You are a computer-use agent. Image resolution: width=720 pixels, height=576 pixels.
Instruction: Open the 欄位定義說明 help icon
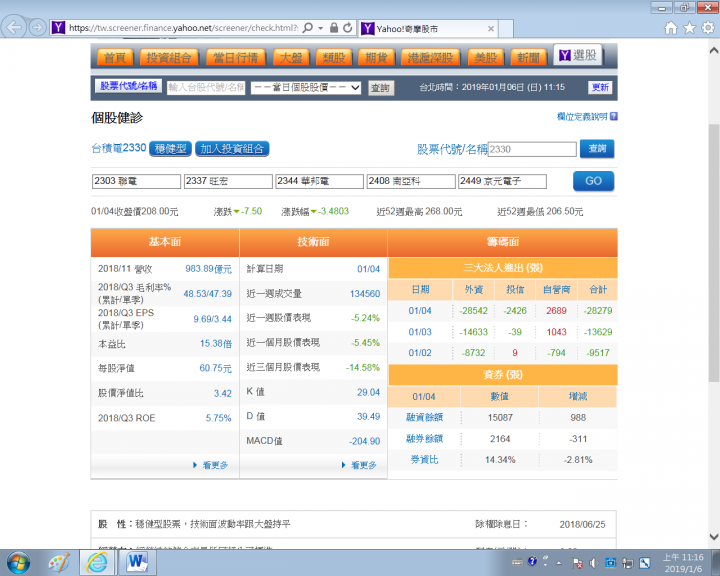(x=613, y=116)
